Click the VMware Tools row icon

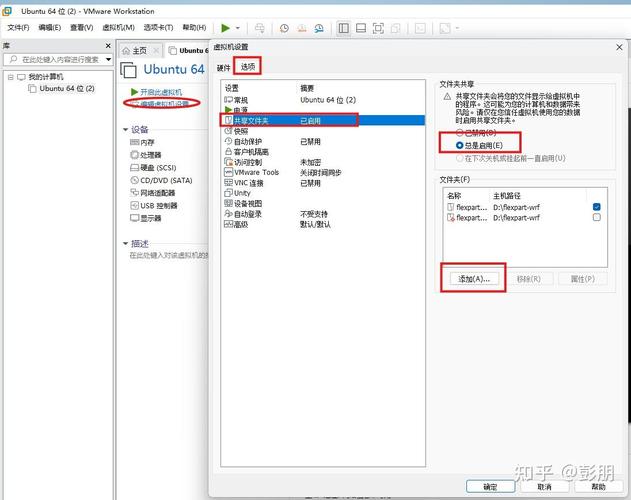[228, 172]
